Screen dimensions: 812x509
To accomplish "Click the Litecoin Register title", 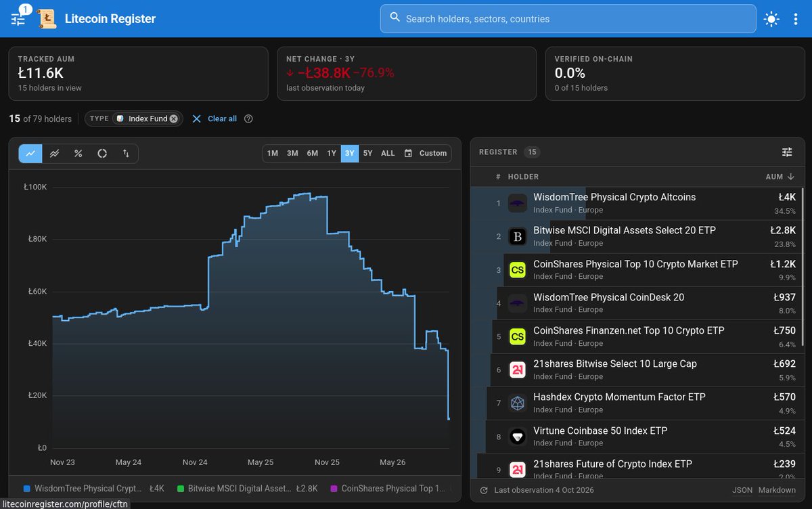I will (x=110, y=19).
